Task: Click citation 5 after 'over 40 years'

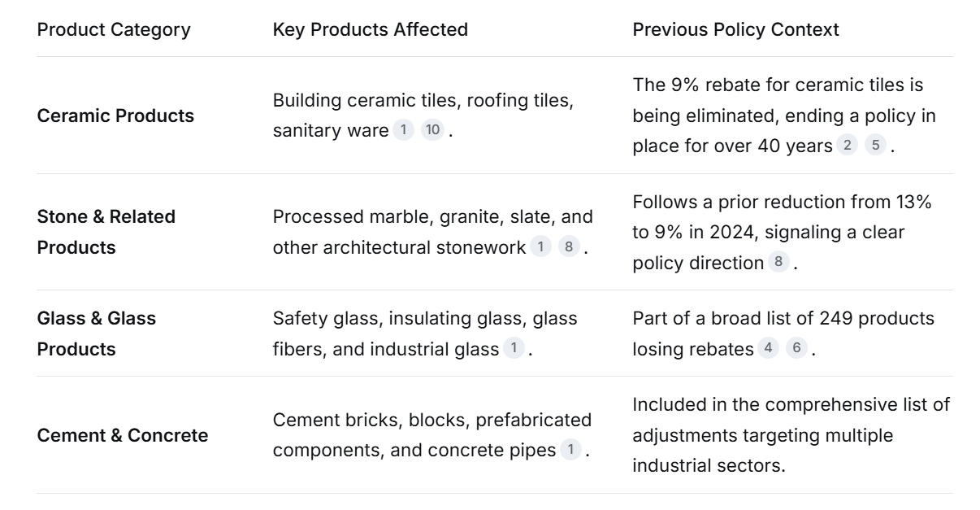Action: (877, 146)
